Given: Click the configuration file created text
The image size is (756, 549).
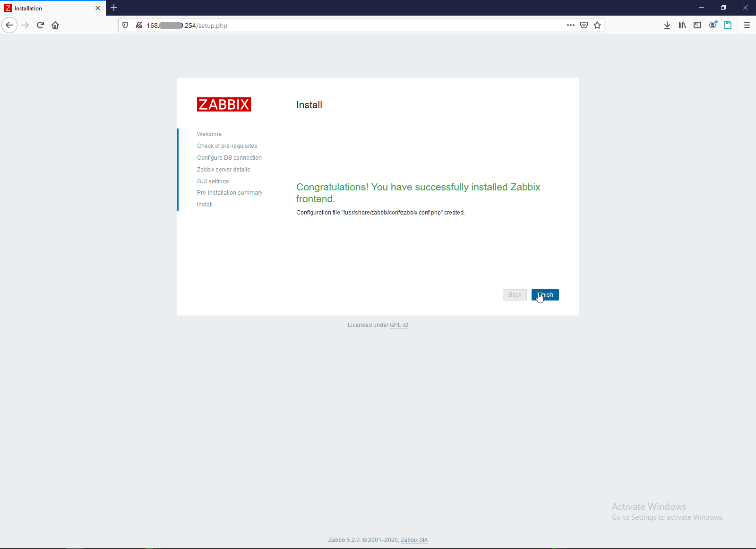Looking at the screenshot, I should [x=380, y=213].
